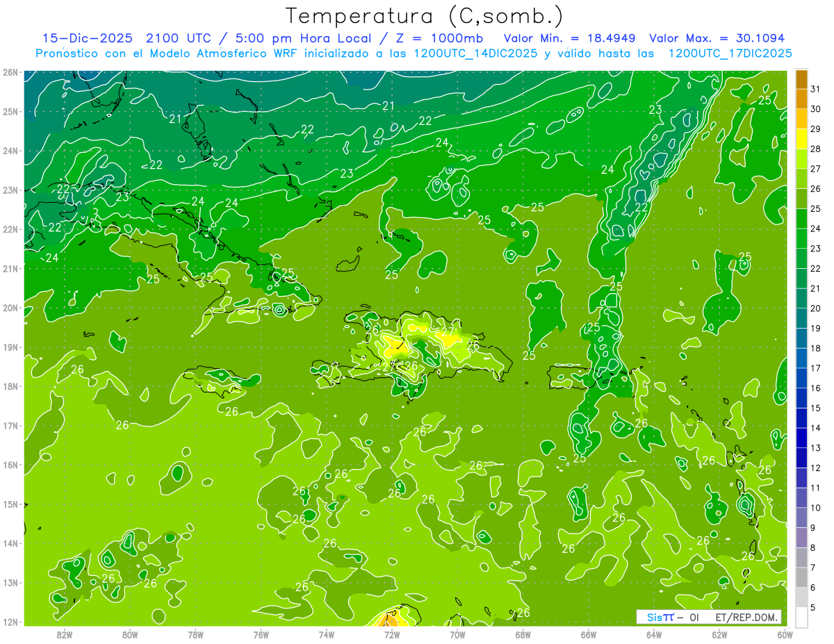Image resolution: width=834 pixels, height=644 pixels.
Task: Click the "19N" latitude axis label
Action: pos(10,347)
